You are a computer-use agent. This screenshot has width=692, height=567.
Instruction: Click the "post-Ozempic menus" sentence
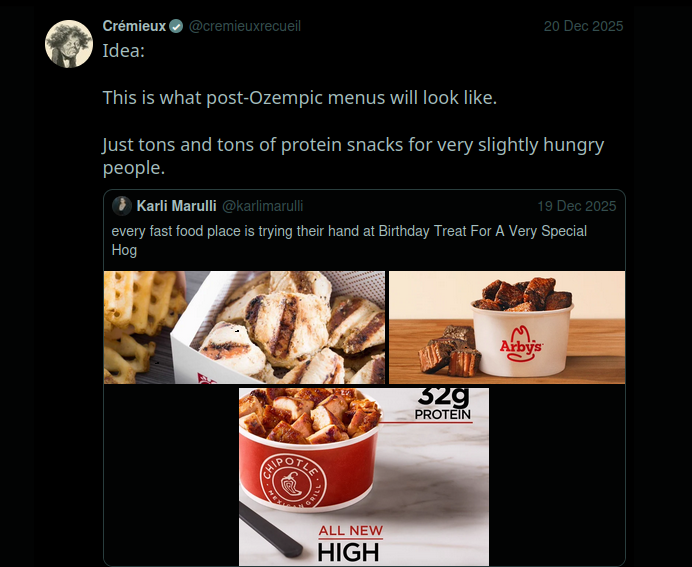pos(299,98)
